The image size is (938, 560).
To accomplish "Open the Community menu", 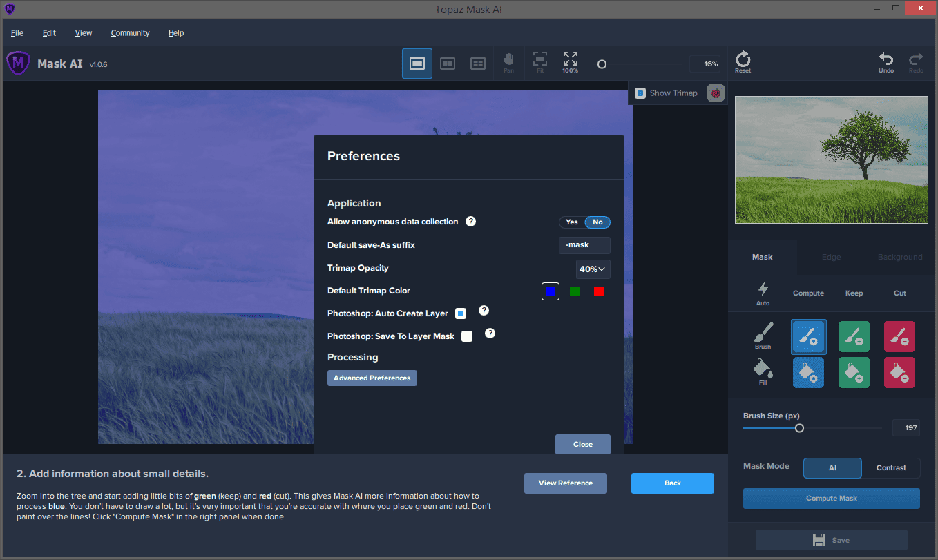I will tap(131, 33).
